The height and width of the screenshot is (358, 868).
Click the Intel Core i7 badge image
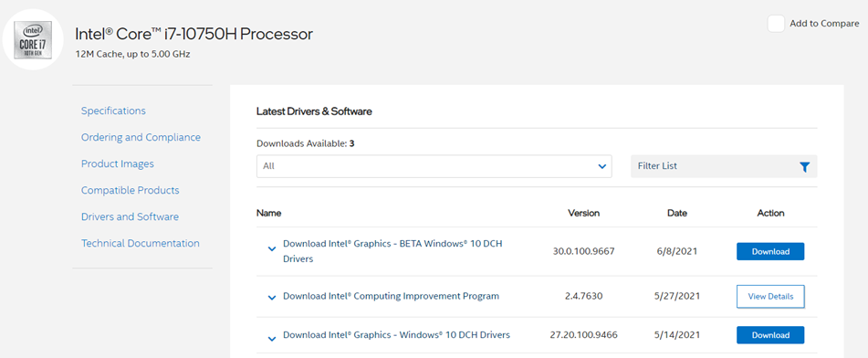[33, 39]
